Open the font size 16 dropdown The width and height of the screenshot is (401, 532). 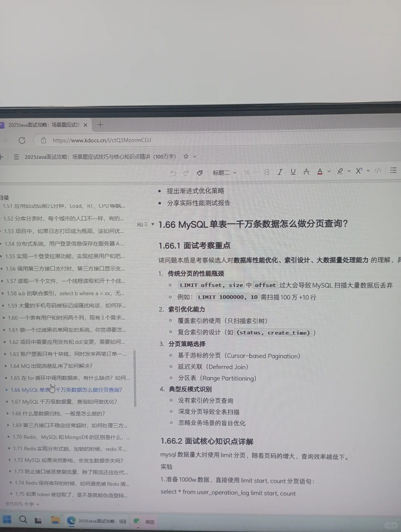250,173
